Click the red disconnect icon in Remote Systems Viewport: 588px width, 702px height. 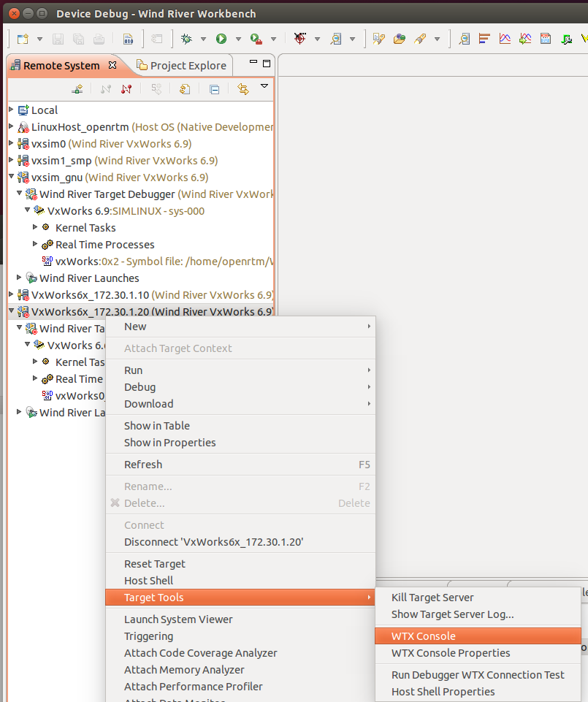pyautogui.click(x=126, y=89)
